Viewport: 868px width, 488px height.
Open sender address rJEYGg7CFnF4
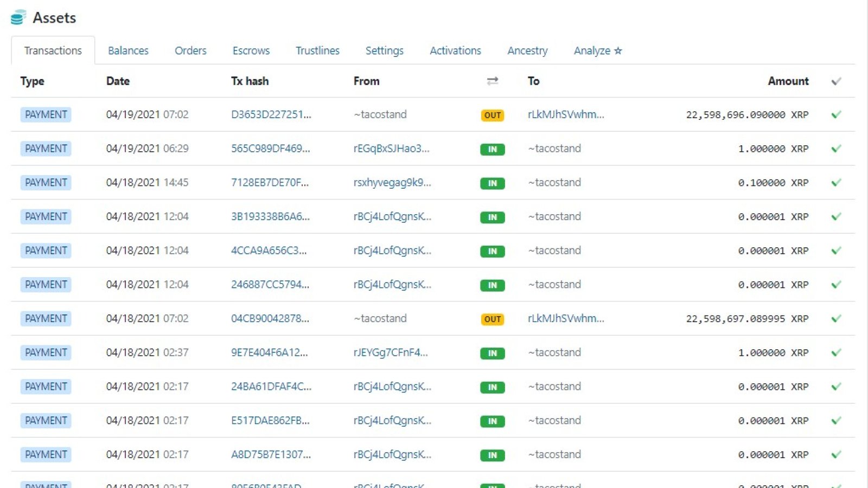(x=391, y=352)
